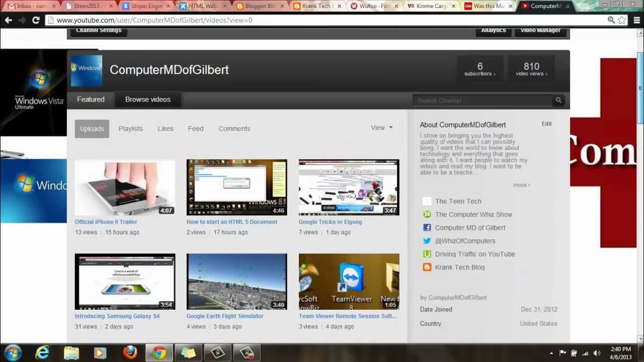Viewport: 644px width, 362px height.
Task: Switch to the Inbox Gmail tab
Action: click(x=31, y=6)
